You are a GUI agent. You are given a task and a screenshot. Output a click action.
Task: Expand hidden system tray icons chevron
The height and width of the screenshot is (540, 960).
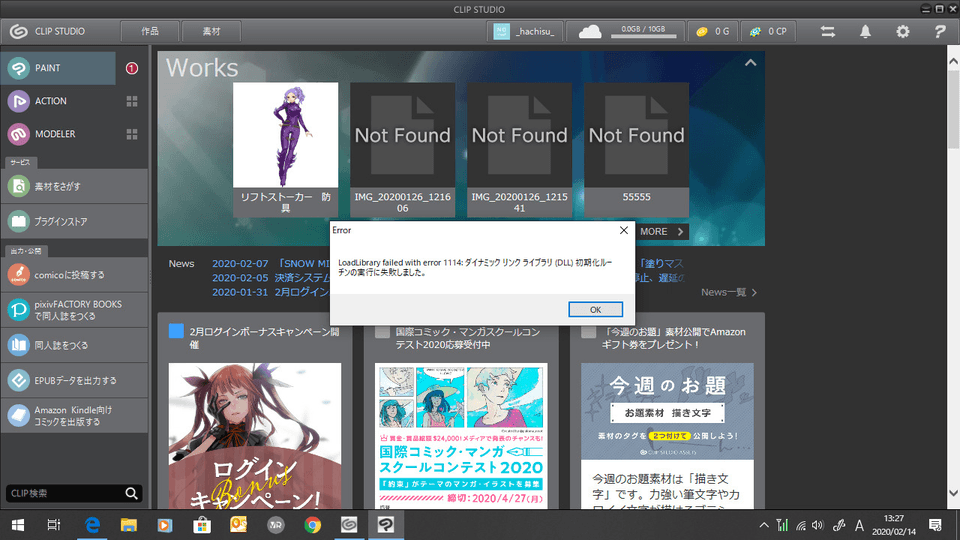[764, 525]
